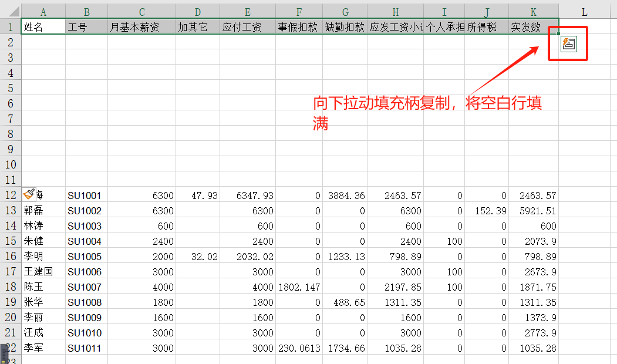
Task: Click the header cell 所得税
Action: click(x=487, y=27)
